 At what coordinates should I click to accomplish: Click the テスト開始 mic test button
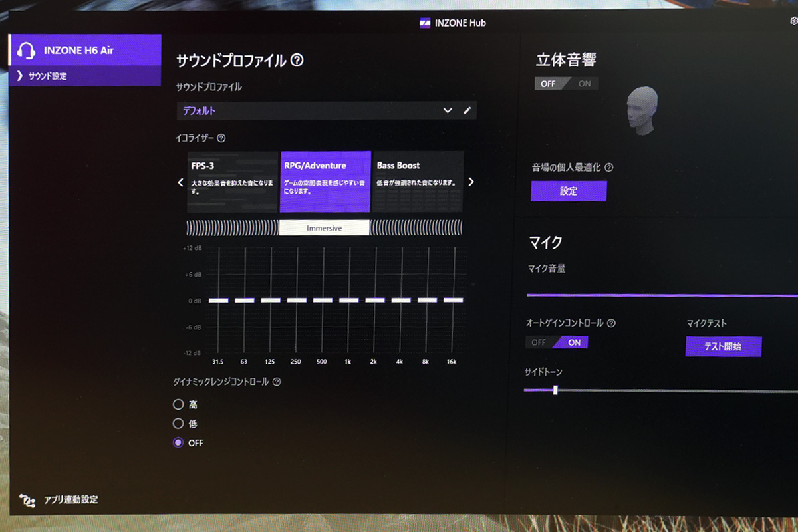click(x=723, y=346)
